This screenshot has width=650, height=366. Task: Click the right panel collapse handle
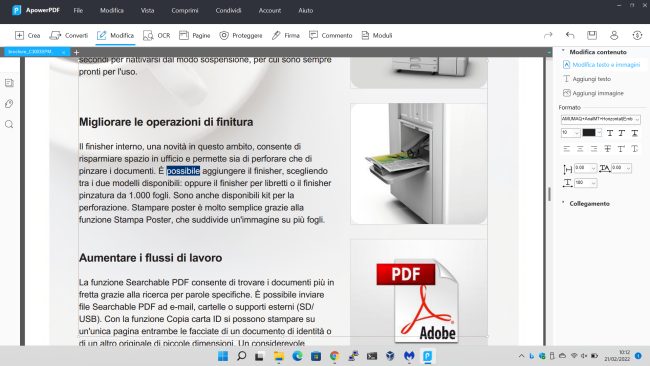click(549, 194)
